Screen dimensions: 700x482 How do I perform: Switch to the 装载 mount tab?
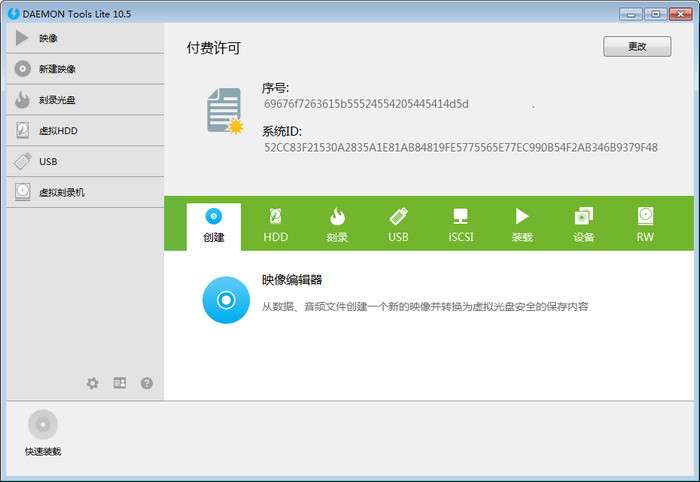(522, 225)
